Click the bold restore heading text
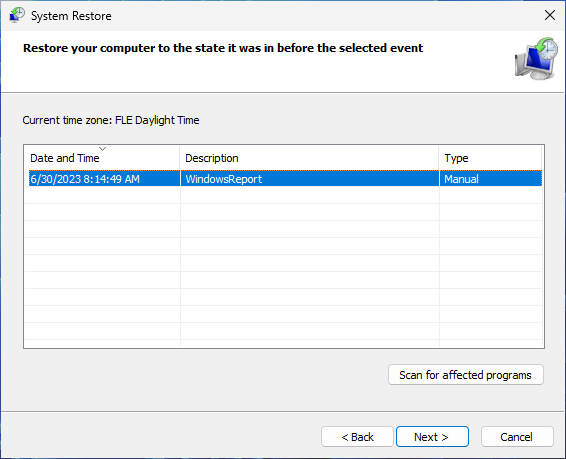The height and width of the screenshot is (459, 566). (223, 48)
